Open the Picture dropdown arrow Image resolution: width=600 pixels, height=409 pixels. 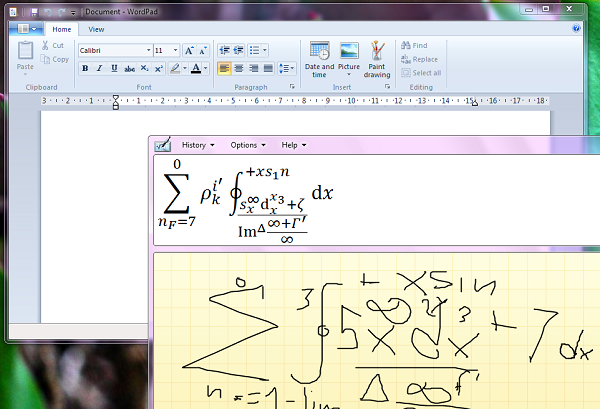349,74
